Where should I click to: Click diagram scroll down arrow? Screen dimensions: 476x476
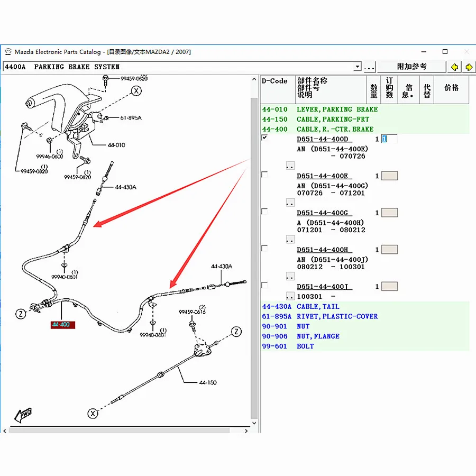pyautogui.click(x=254, y=423)
